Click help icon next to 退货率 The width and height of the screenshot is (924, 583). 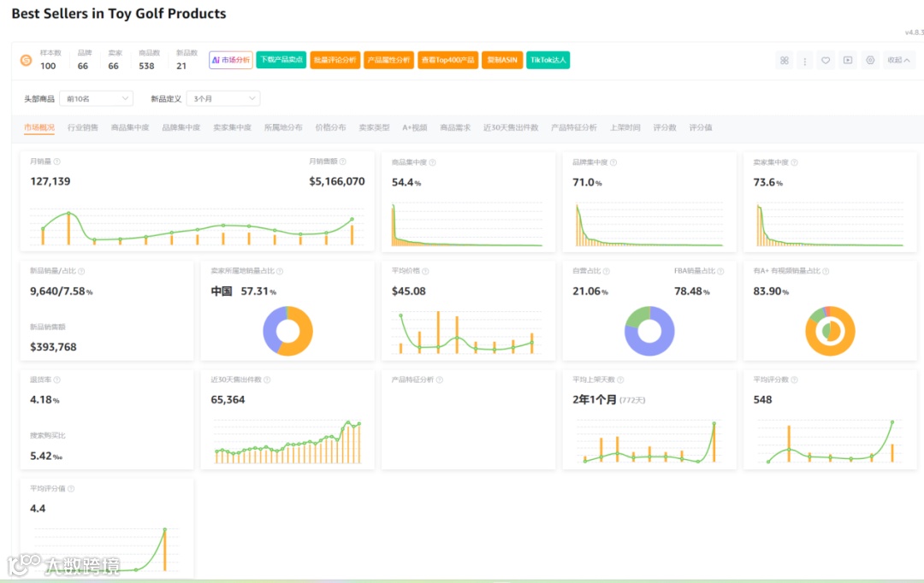[x=57, y=380]
